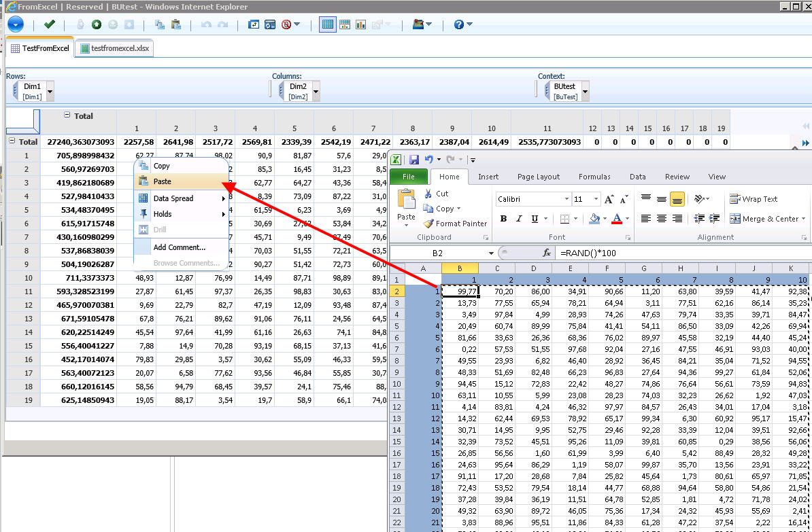
Task: Select the grid and chart view icon
Action: (x=344, y=24)
